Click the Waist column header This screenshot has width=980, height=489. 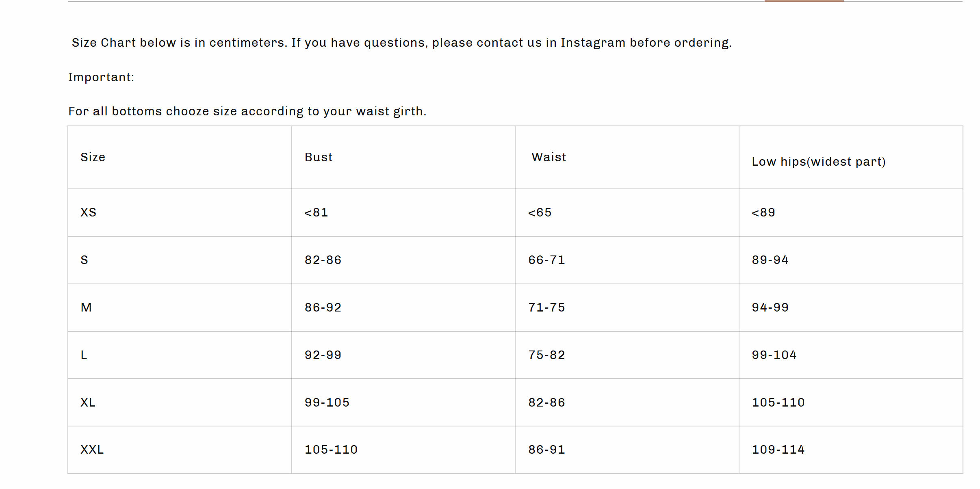(x=549, y=157)
